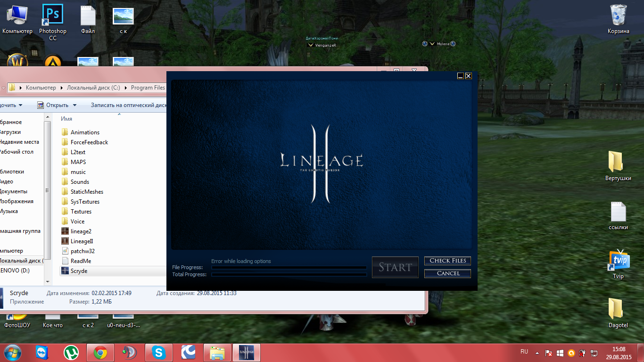Open the Textures folder in list
Image resolution: width=644 pixels, height=362 pixels.
[81, 212]
